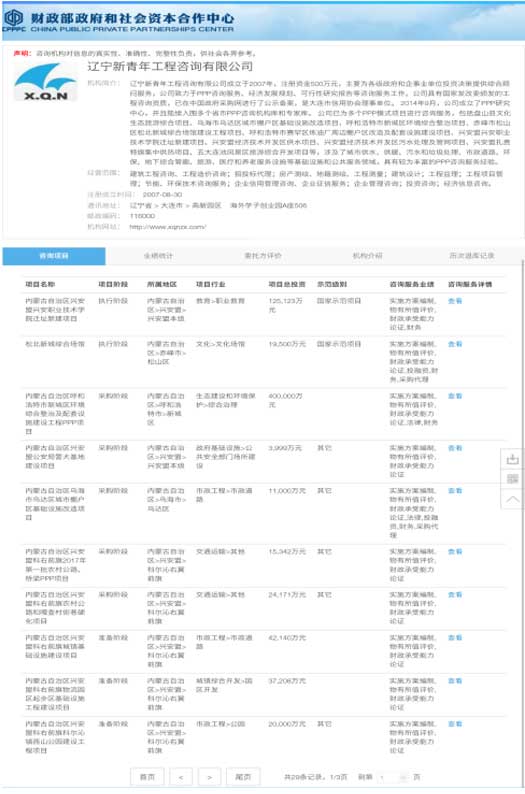Click the 松北新城综合场馆 project name
The image size is (525, 794).
(x=55, y=344)
